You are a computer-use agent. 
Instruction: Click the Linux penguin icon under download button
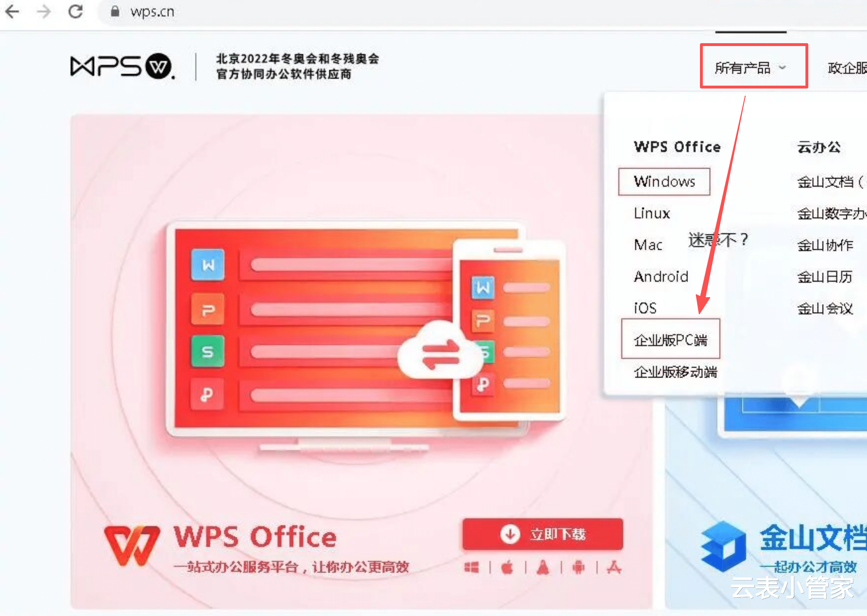pos(543,567)
